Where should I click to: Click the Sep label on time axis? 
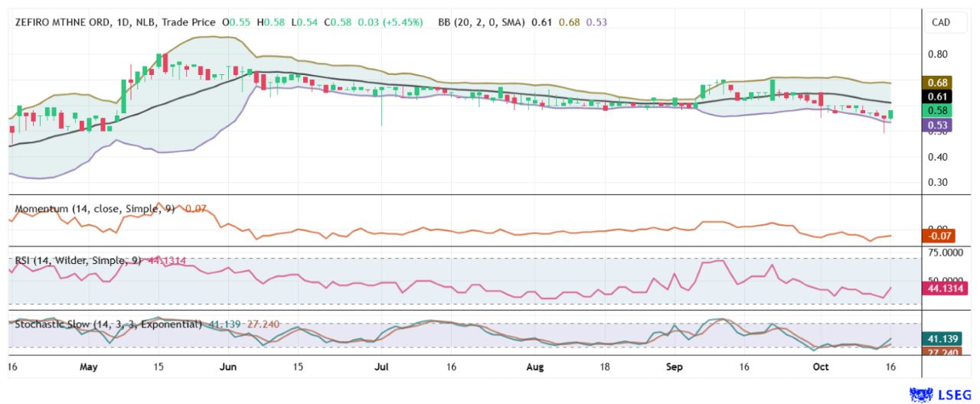675,367
